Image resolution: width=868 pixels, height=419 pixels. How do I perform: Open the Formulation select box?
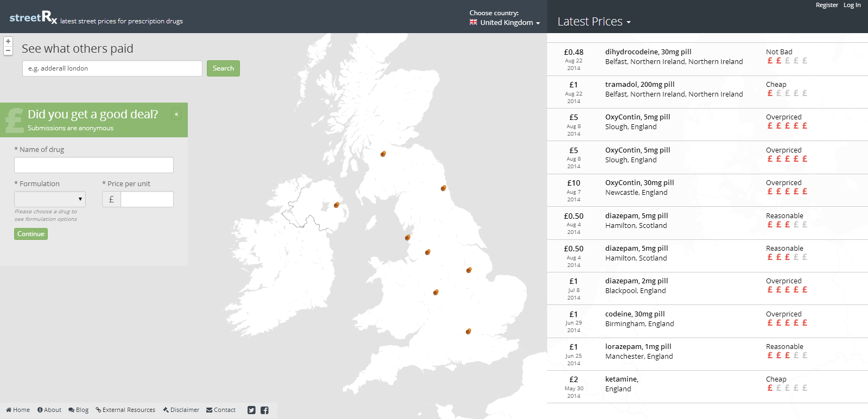point(50,199)
